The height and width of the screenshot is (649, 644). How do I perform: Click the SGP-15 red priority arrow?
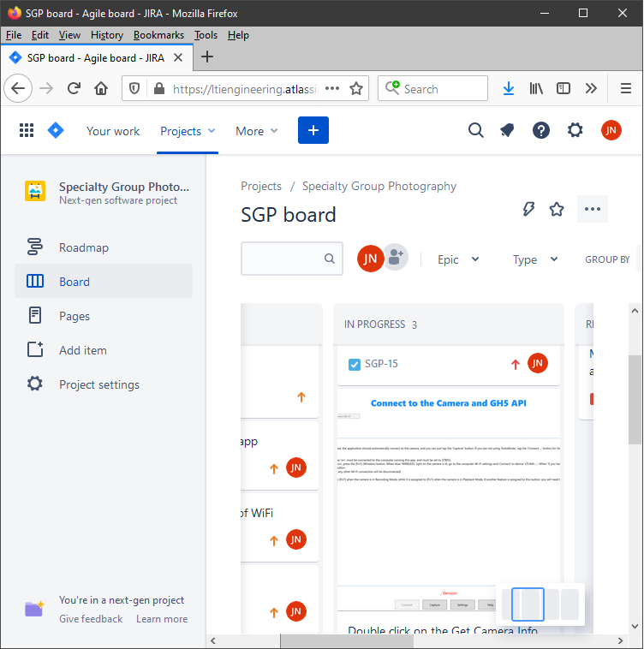(x=515, y=364)
